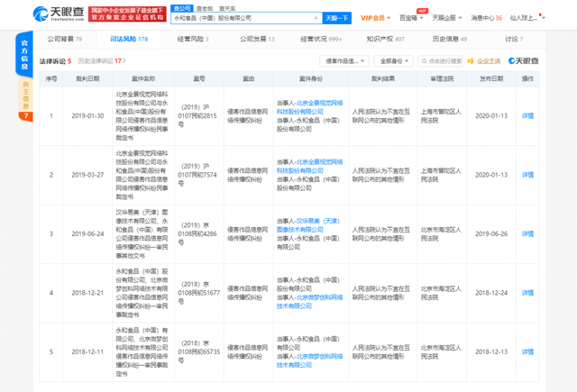Click the judgment date 2018-12-11 cell
This screenshot has width=577, height=392.
pos(87,352)
